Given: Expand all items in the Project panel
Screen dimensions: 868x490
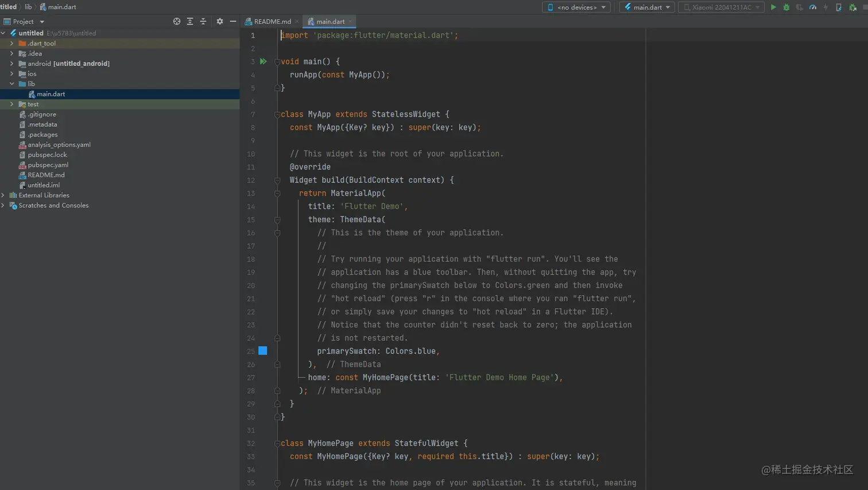Looking at the screenshot, I should [x=190, y=21].
